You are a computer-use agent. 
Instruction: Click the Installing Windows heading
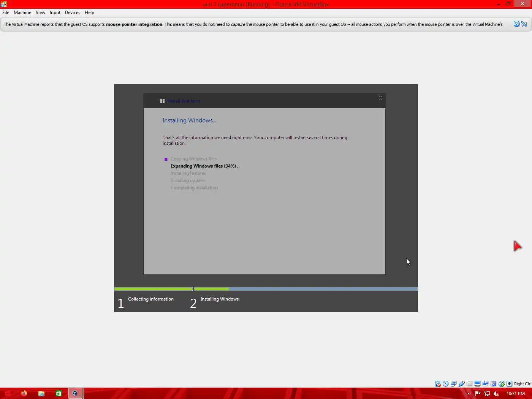point(189,120)
